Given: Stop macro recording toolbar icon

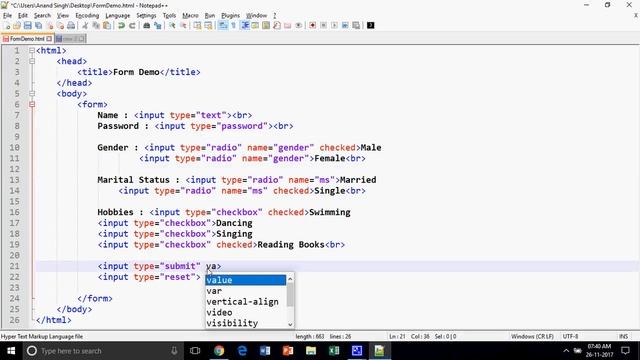Looking at the screenshot, I should tap(323, 25).
